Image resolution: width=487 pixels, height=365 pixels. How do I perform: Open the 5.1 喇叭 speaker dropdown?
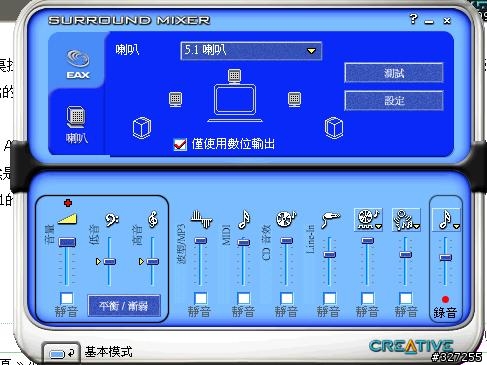pyautogui.click(x=251, y=51)
